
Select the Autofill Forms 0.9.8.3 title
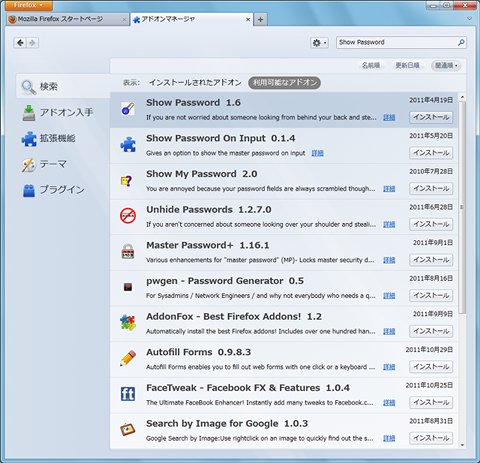199,352
